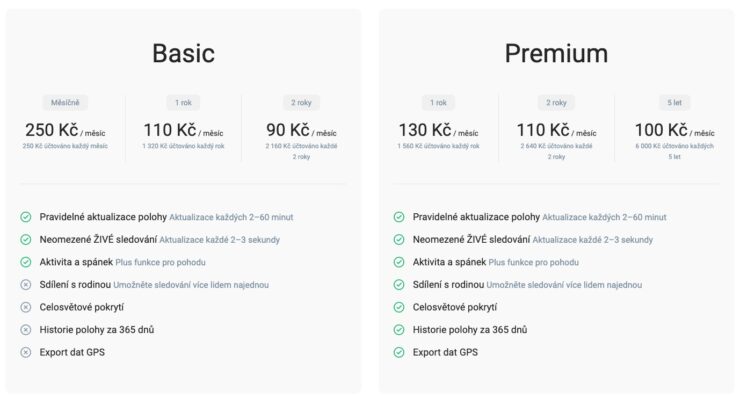Select the 1 rok tag in Basic plan
The width and height of the screenshot is (740, 398).
pos(183,102)
